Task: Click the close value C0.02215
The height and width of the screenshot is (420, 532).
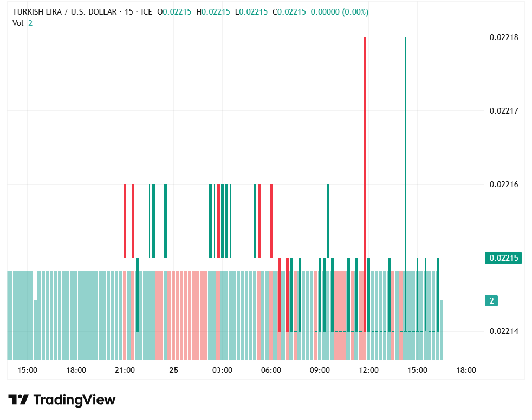Action: [289, 12]
